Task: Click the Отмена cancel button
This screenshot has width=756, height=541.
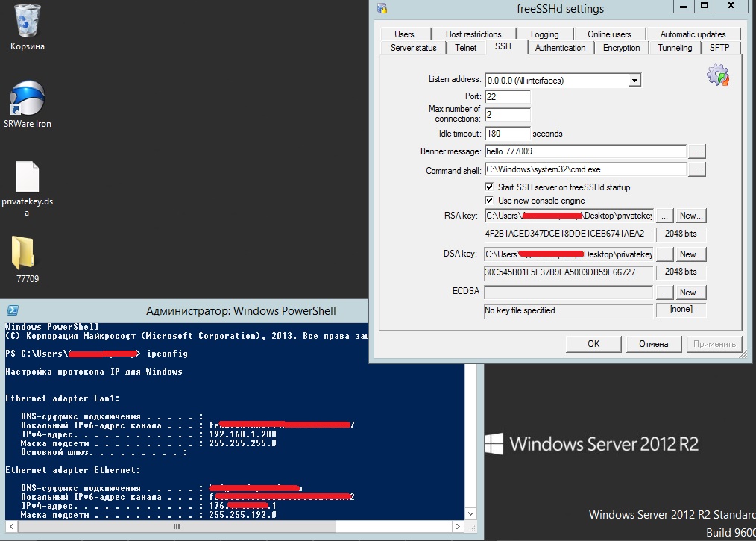Action: [653, 344]
